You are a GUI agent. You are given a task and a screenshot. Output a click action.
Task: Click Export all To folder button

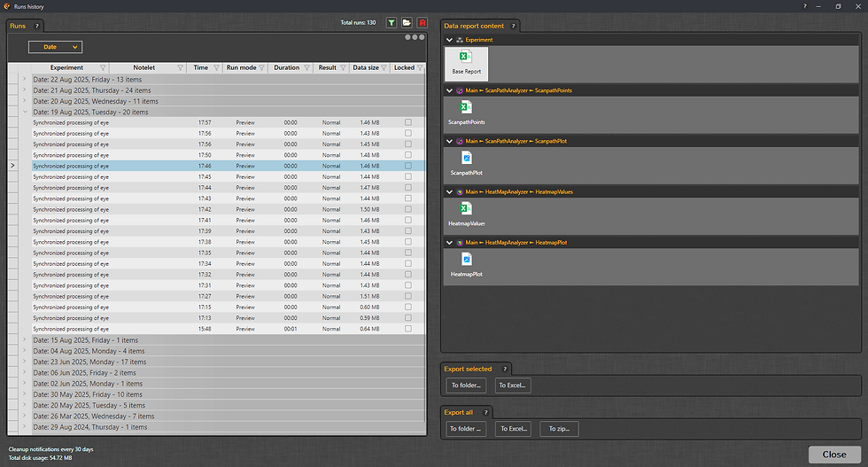click(466, 429)
